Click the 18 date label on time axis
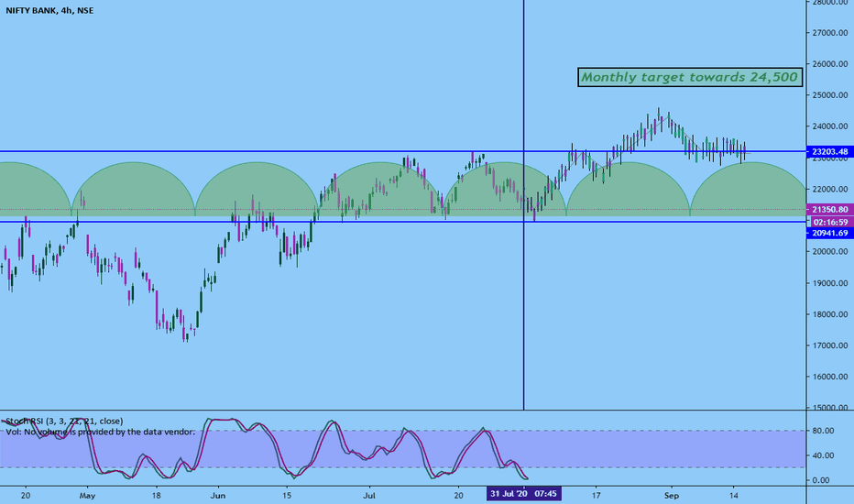 click(x=157, y=495)
